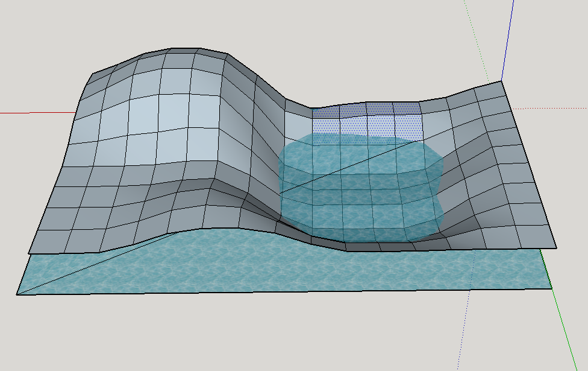
Task: Click the back-left corner of the terrain mesh
Action: [x=92, y=74]
